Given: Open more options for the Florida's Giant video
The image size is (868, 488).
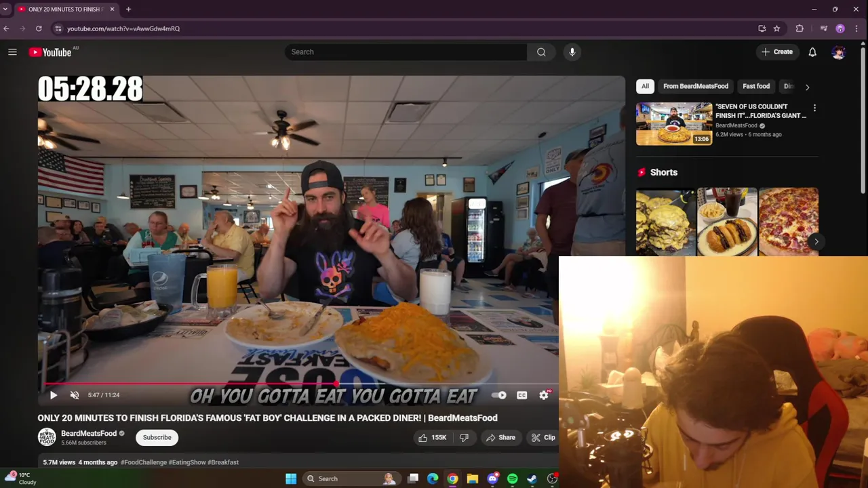Looking at the screenshot, I should point(814,108).
